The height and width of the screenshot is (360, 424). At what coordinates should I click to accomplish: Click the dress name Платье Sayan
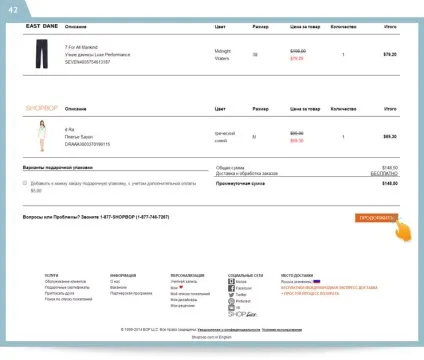[79, 137]
